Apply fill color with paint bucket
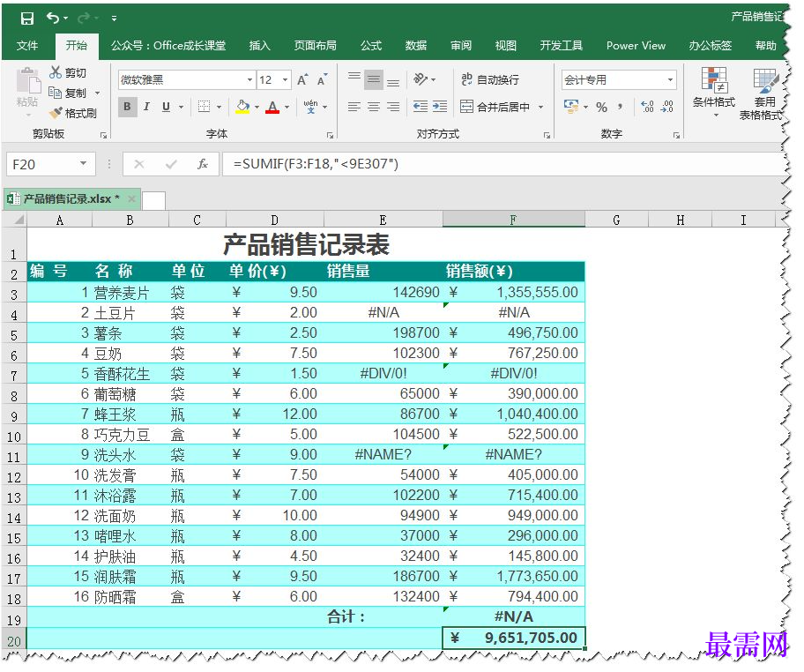804x672 pixels. (x=242, y=107)
